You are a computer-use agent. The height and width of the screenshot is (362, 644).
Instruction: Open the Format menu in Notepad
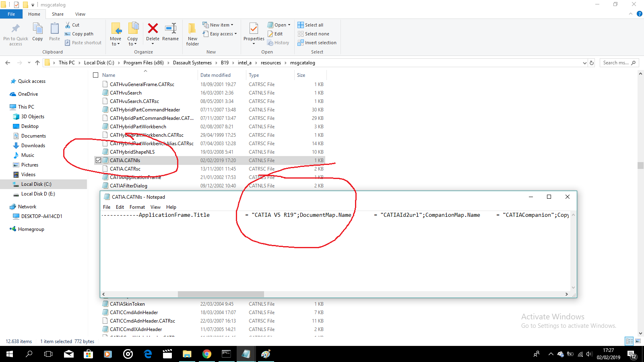tap(137, 207)
